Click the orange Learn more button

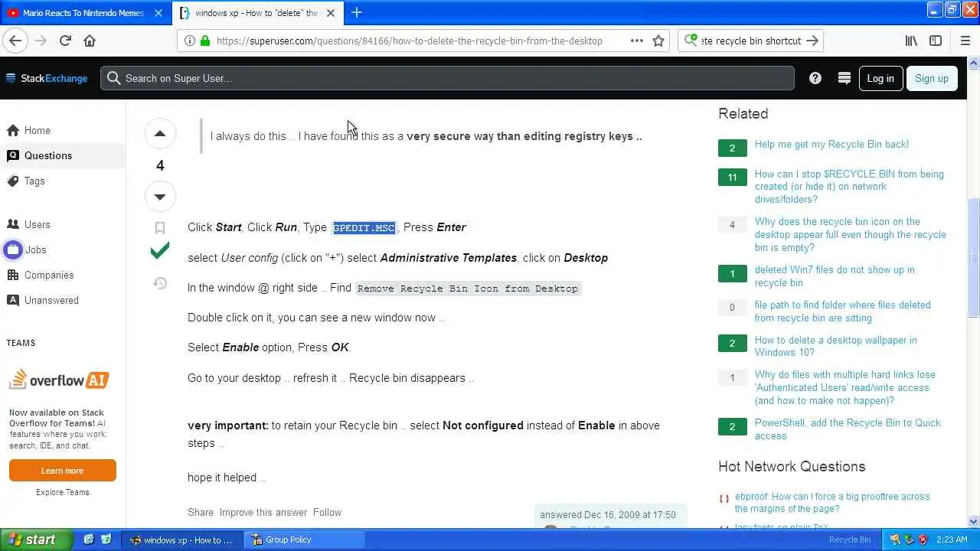pyautogui.click(x=63, y=471)
